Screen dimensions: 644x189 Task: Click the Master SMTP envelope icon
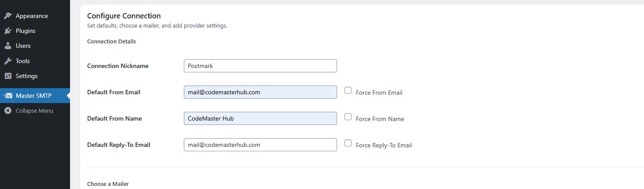click(x=7, y=96)
